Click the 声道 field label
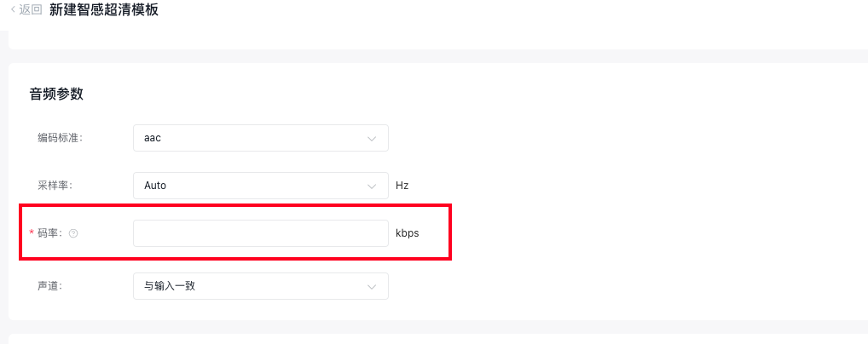 [x=49, y=286]
